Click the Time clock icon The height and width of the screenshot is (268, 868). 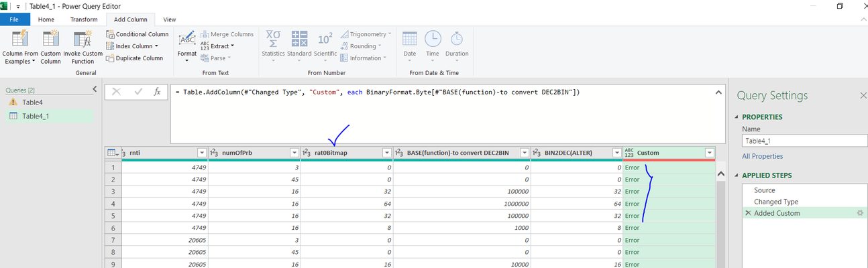(433, 39)
